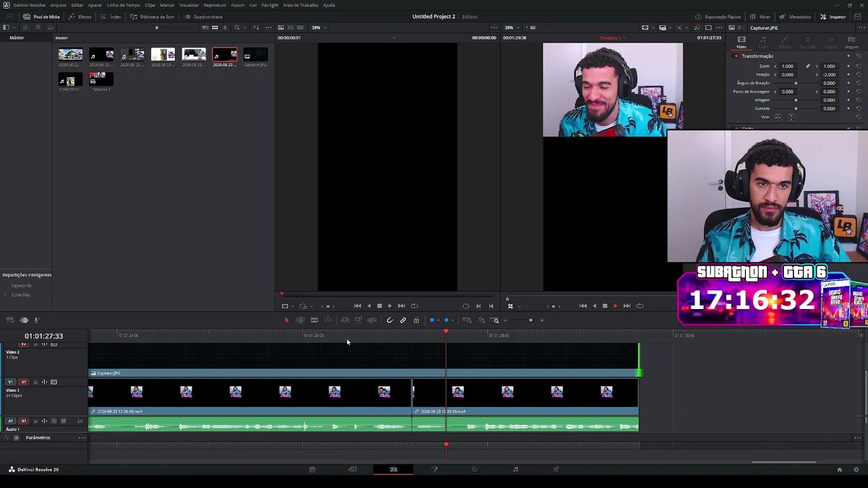Toggle Linked Selection chain icon
This screenshot has width=868, height=488.
point(403,320)
